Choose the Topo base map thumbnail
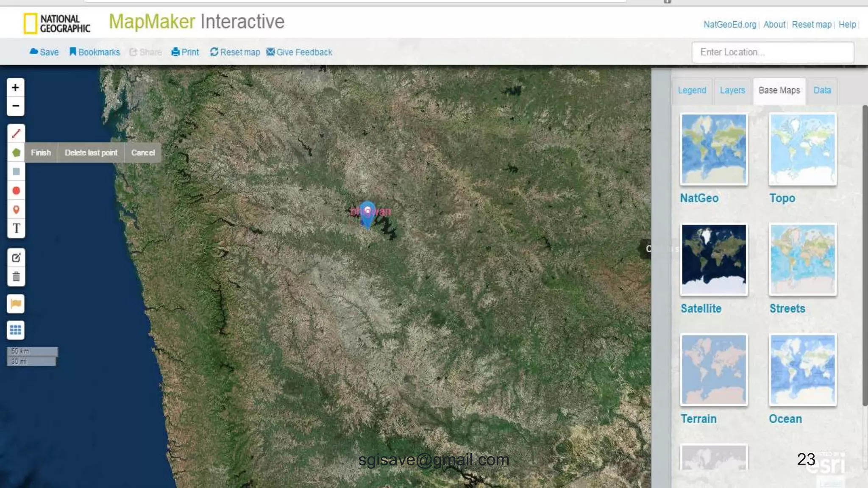The width and height of the screenshot is (868, 488). (x=802, y=149)
